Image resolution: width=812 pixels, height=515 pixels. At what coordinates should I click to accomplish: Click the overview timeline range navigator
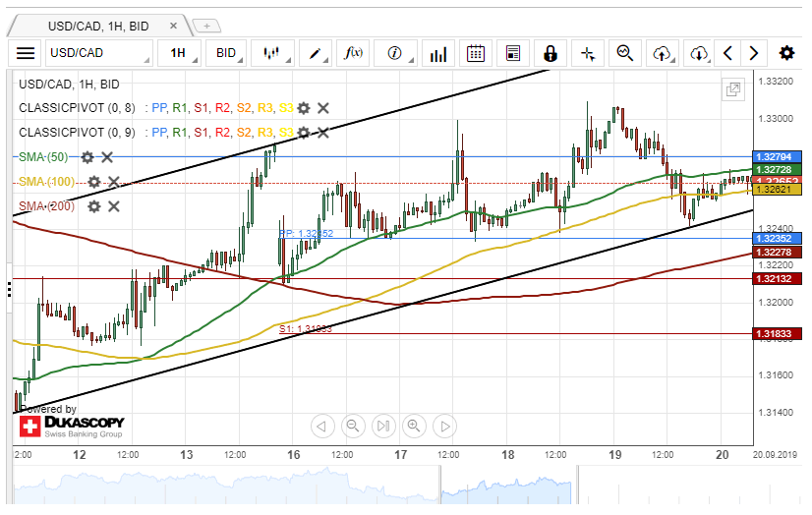[x=393, y=486]
